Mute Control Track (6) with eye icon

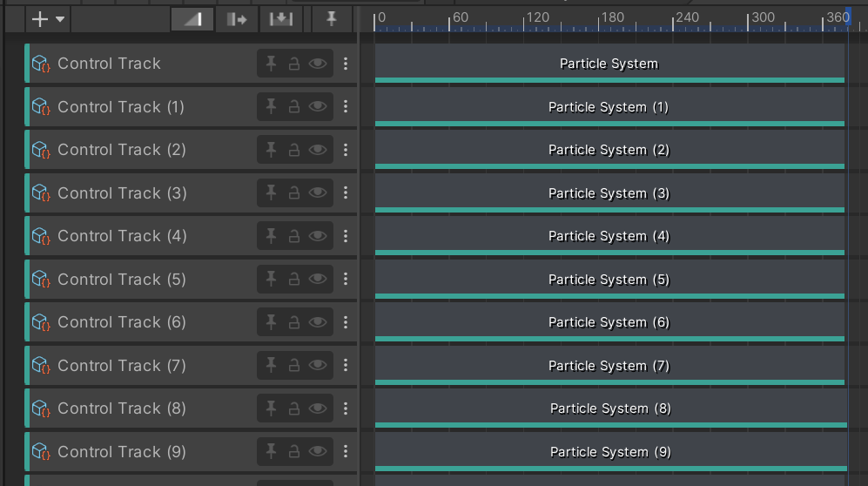point(317,322)
